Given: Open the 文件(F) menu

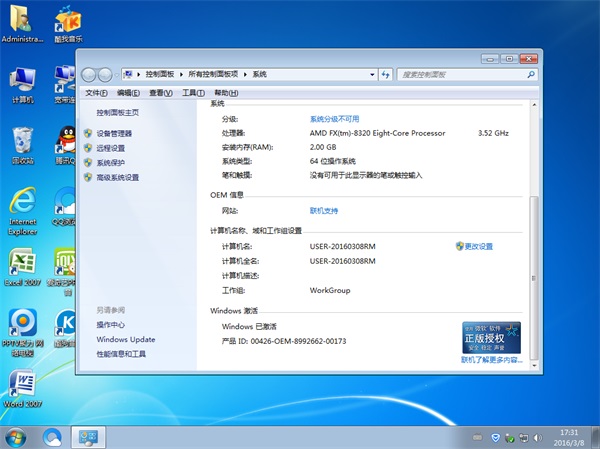Looking at the screenshot, I should tap(96, 92).
